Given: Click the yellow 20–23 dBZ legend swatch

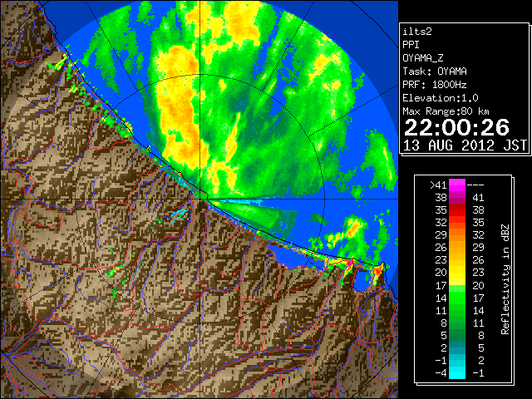Looking at the screenshot, I should pos(457,273).
